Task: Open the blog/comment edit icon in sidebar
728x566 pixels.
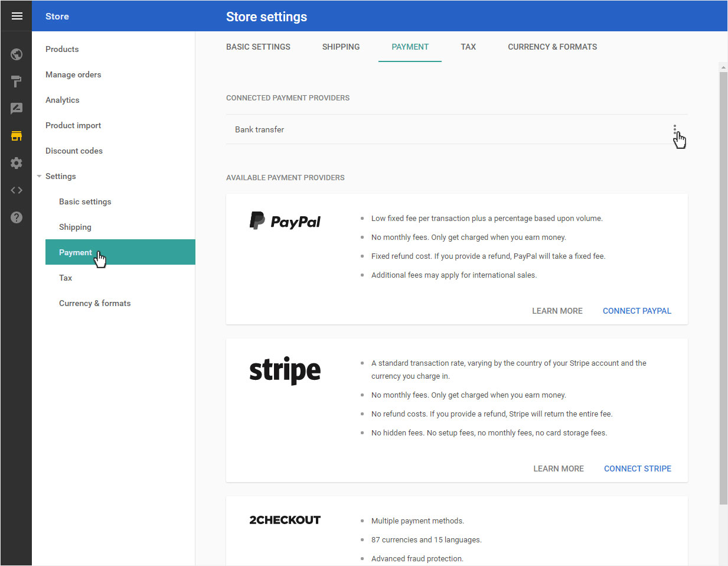Action: tap(17, 109)
